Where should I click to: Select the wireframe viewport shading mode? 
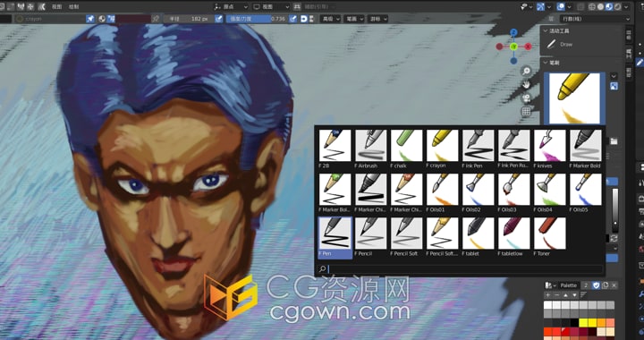tap(592, 7)
